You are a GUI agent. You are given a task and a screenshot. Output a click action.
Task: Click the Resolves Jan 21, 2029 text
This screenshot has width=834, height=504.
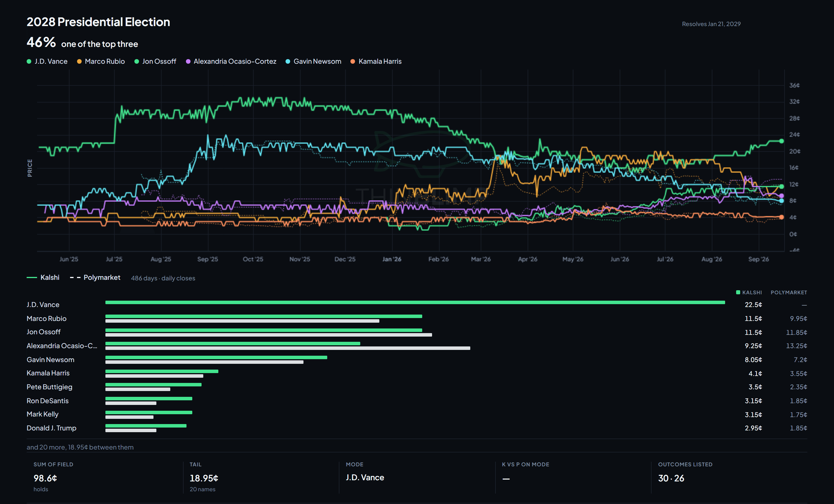coord(711,24)
